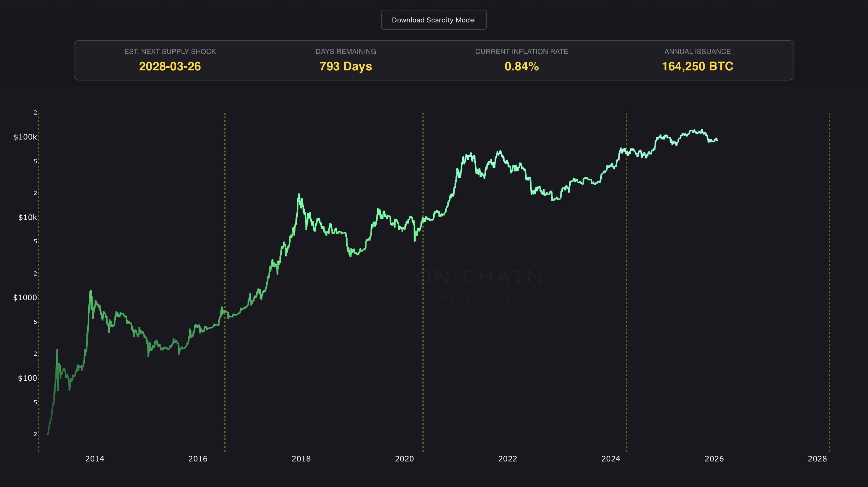Click the CURRENT INFLATION RATE label
868x487 pixels.
pyautogui.click(x=521, y=51)
